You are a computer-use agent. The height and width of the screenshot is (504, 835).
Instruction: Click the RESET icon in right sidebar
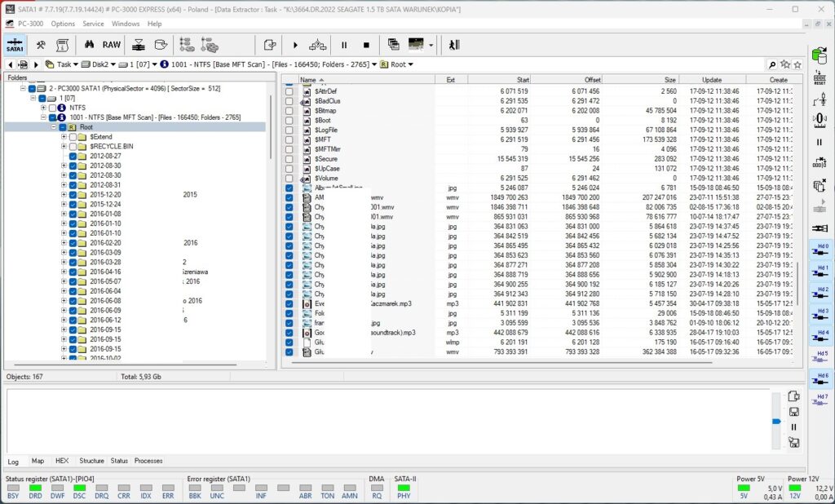(x=820, y=77)
